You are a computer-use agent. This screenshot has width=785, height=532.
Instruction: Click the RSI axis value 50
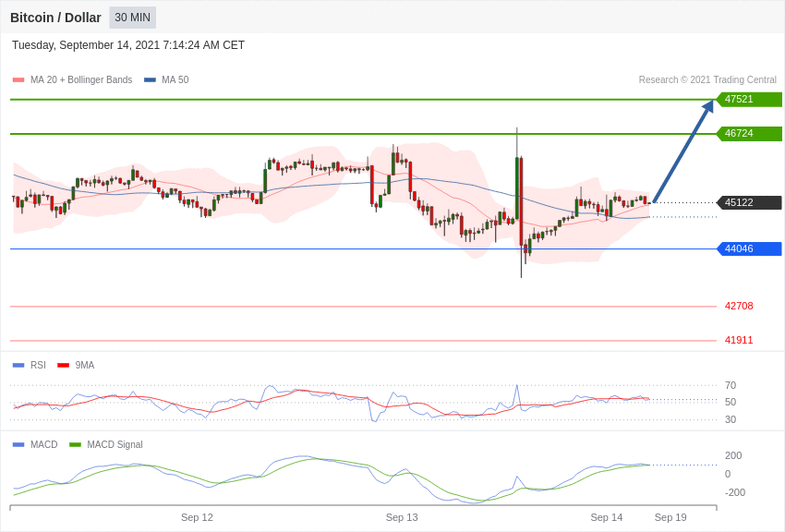(x=731, y=402)
